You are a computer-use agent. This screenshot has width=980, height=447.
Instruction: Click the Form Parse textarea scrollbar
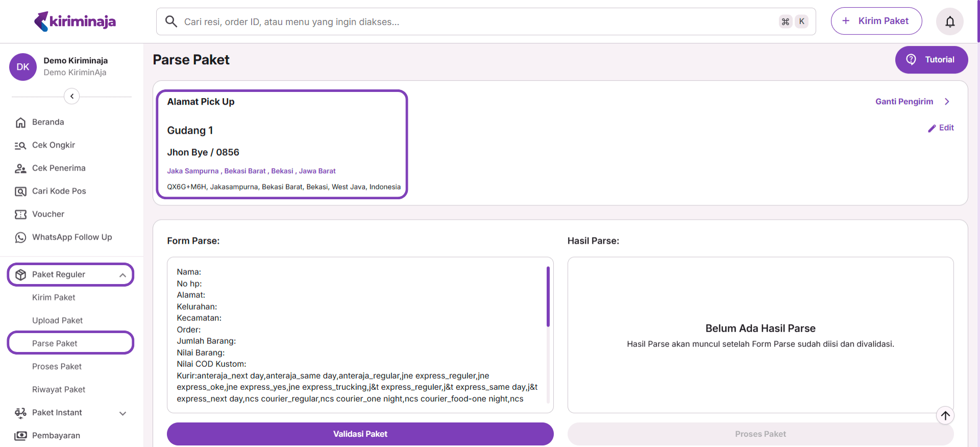pos(548,296)
